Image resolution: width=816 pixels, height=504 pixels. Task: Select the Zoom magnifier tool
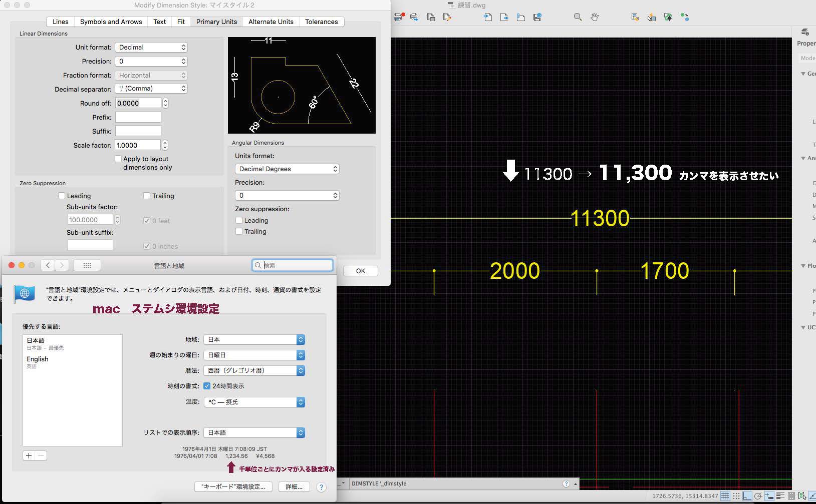click(578, 17)
